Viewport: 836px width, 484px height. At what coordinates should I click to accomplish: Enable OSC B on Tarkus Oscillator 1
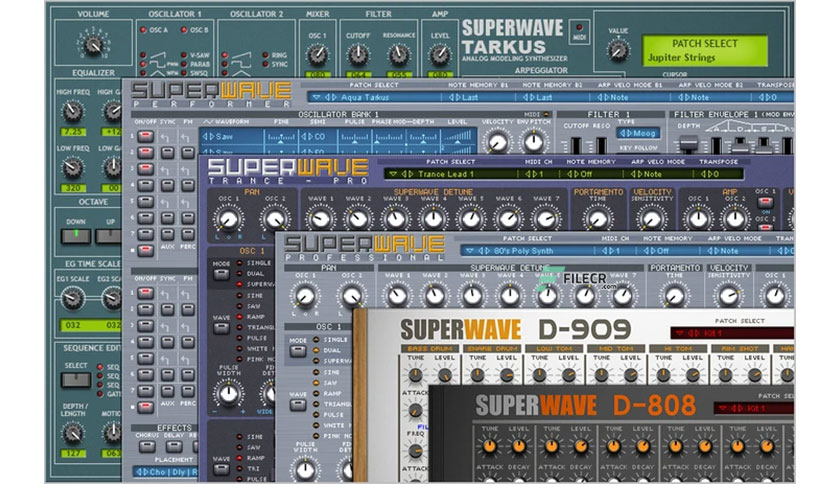point(184,30)
